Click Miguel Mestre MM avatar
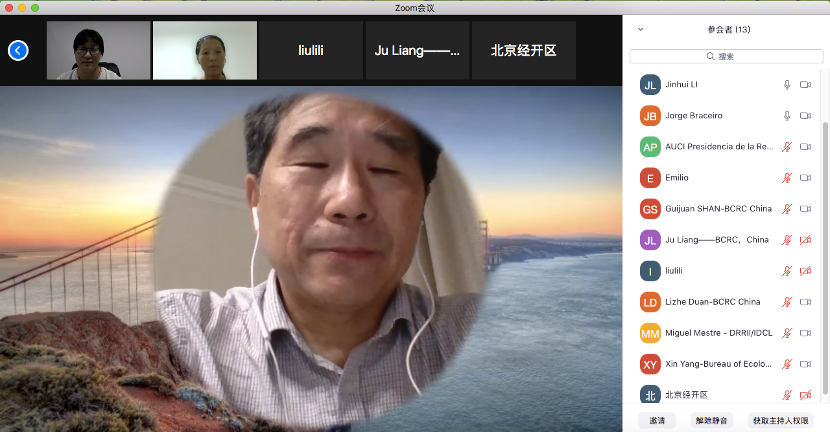The width and height of the screenshot is (830, 432). 650,333
